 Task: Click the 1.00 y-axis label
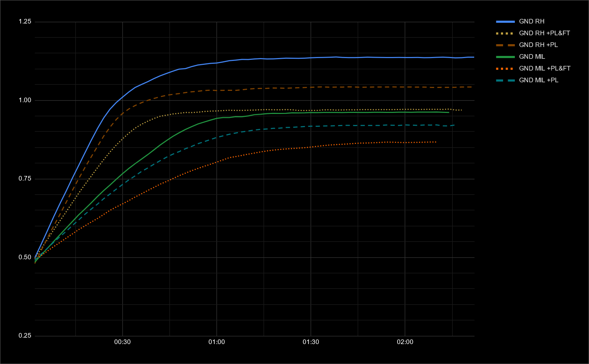point(25,100)
